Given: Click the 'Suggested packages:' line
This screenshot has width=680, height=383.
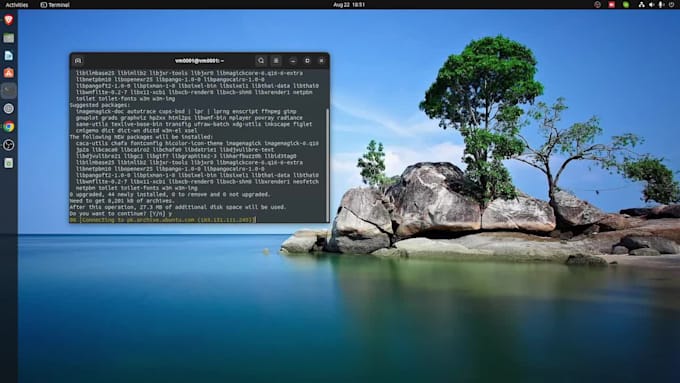Looking at the screenshot, I should [x=100, y=105].
